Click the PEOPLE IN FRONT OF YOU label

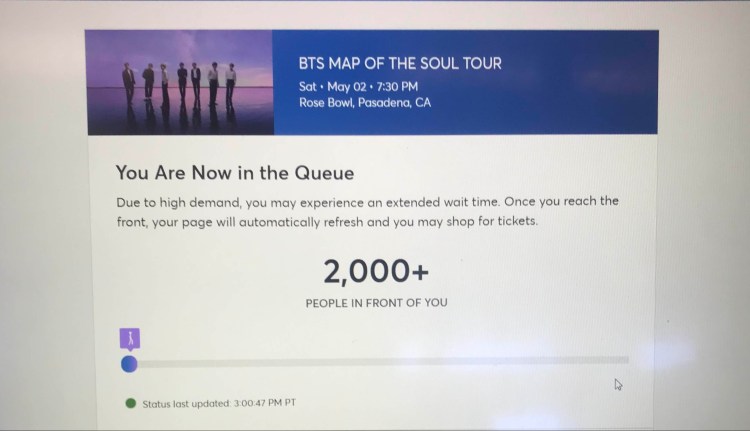(376, 302)
